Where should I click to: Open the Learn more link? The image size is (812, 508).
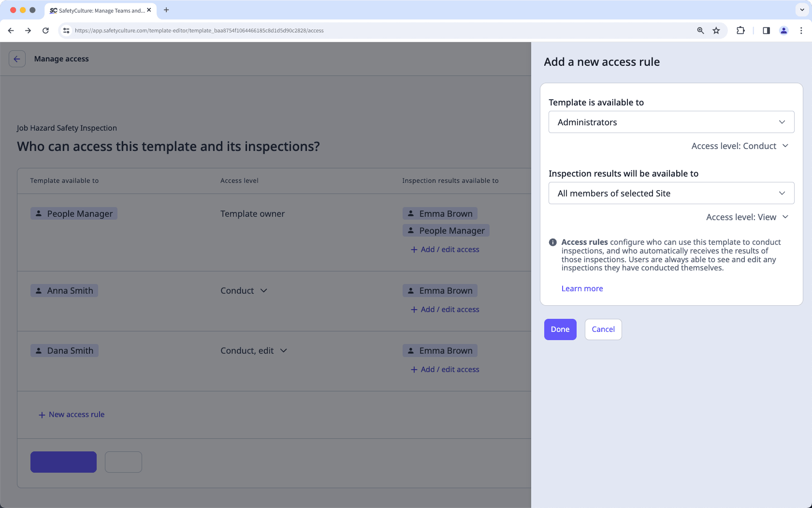(582, 288)
